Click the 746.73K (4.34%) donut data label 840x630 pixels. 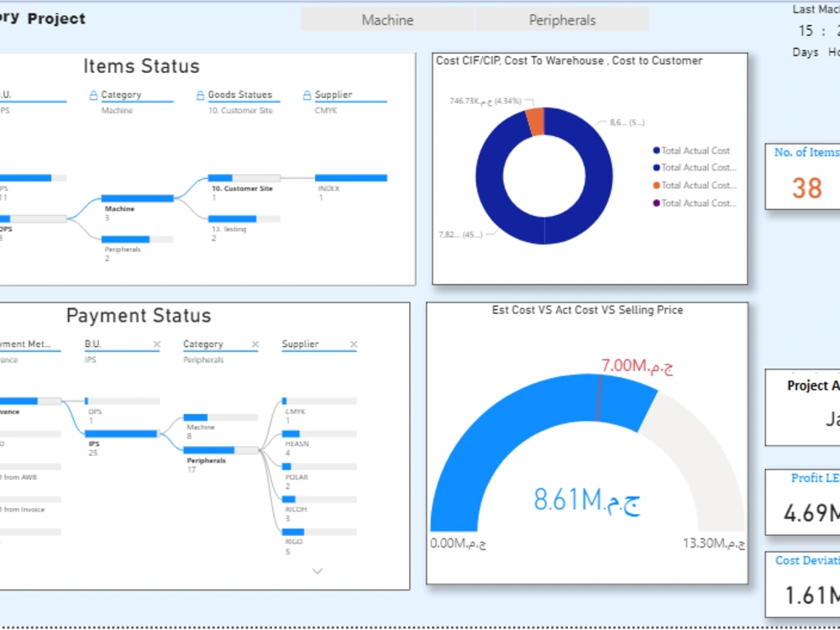click(486, 101)
